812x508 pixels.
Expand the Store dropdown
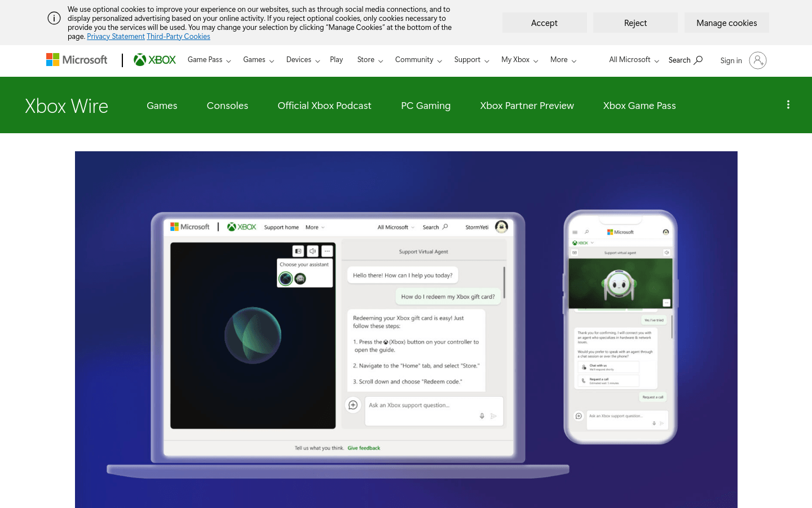370,60
